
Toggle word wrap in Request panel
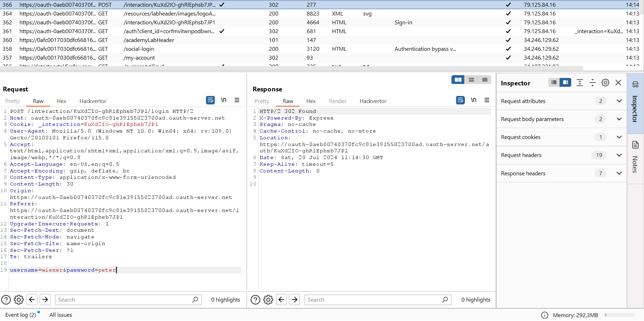(210, 100)
